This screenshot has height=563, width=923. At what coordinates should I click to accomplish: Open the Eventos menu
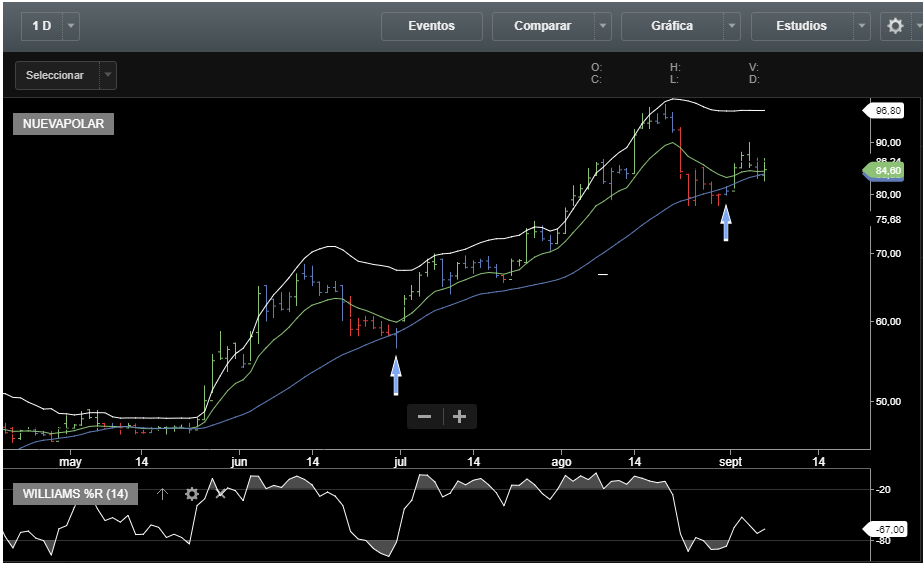point(431,26)
